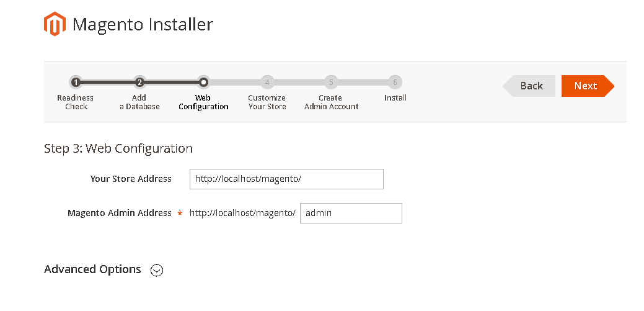Click the Your Store Address label
The image size is (644, 311).
pos(131,179)
